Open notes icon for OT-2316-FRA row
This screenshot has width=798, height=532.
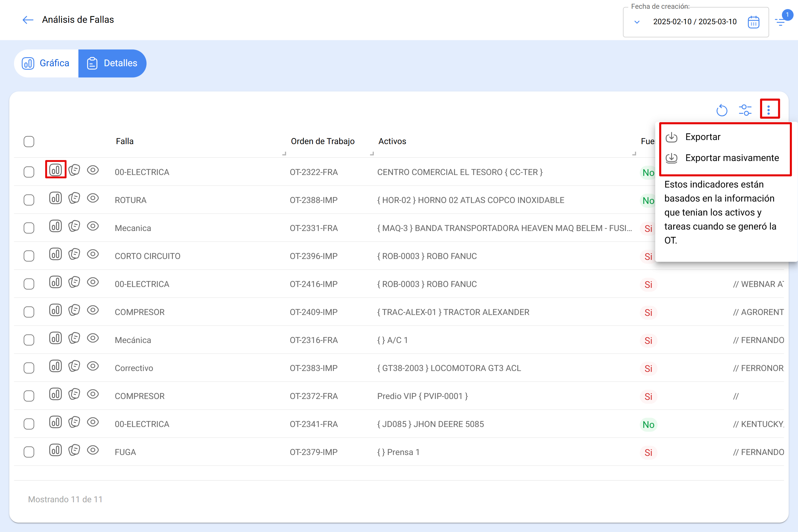[x=74, y=338]
